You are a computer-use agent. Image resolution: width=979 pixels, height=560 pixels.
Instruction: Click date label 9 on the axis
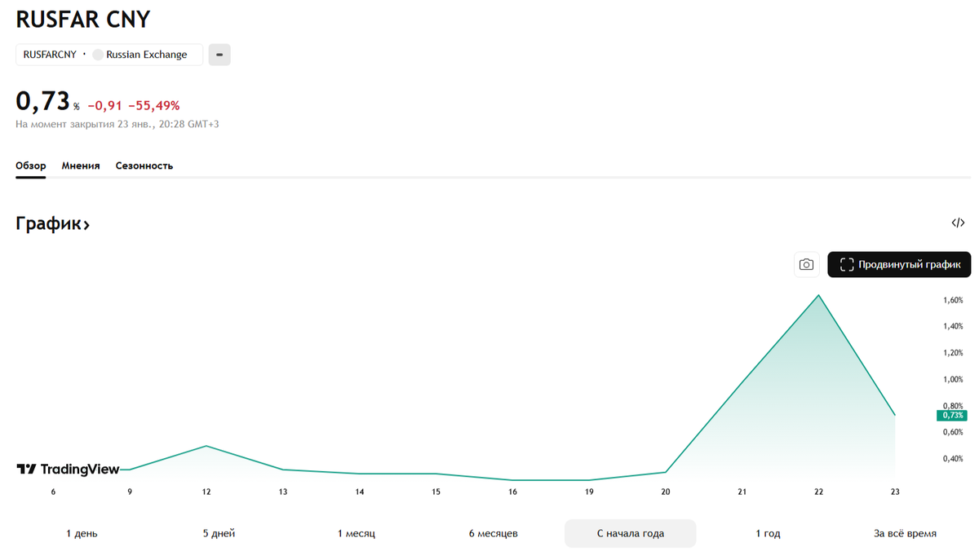pyautogui.click(x=130, y=492)
